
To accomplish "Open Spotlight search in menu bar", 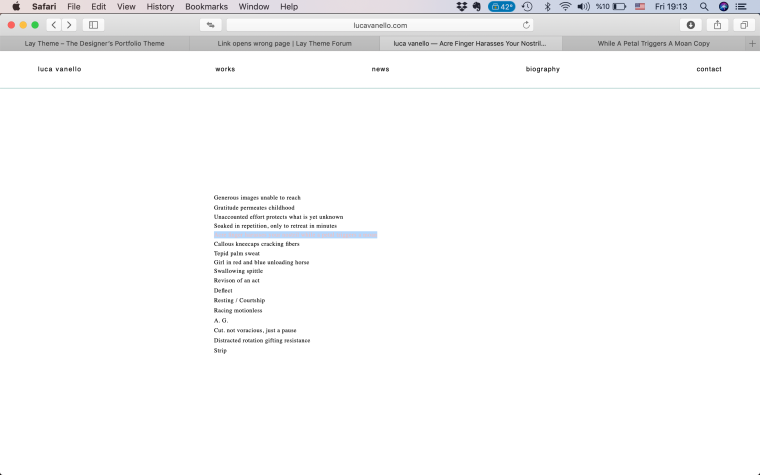I will point(704,7).
